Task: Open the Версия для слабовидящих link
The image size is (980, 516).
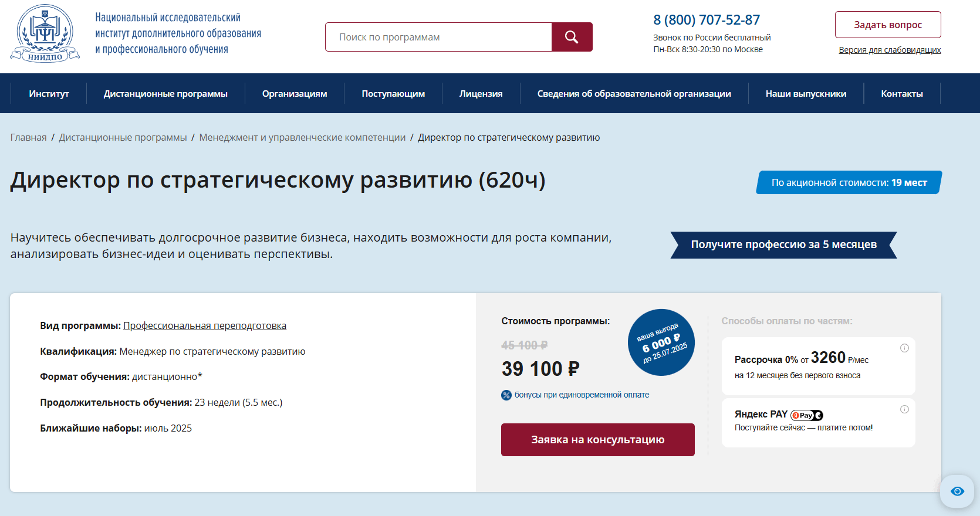Action: pyautogui.click(x=890, y=50)
